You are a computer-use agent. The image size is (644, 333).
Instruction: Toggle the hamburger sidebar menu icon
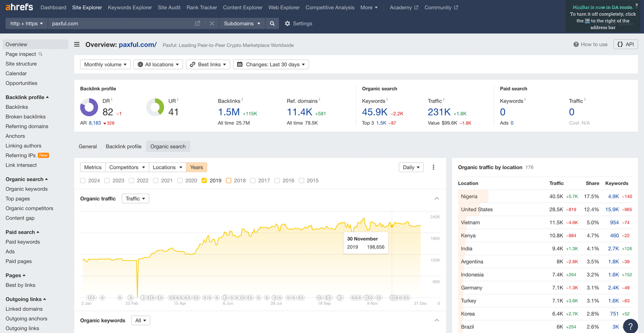[77, 45]
